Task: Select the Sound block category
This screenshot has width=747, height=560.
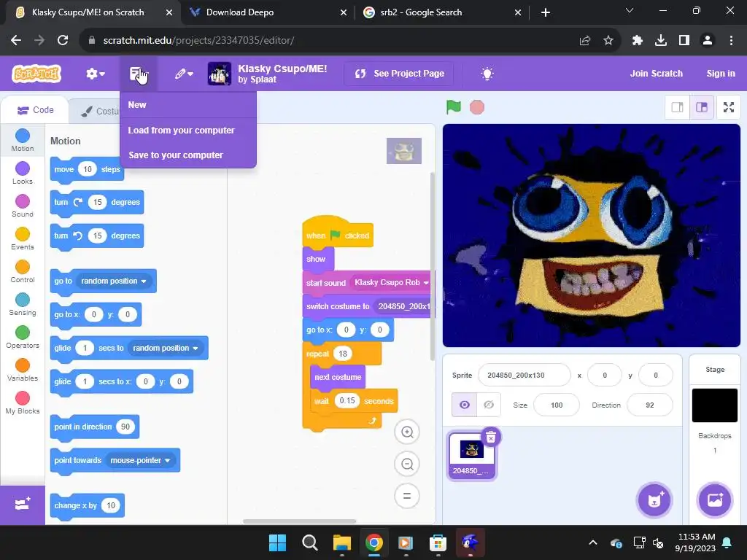Action: pos(23,206)
